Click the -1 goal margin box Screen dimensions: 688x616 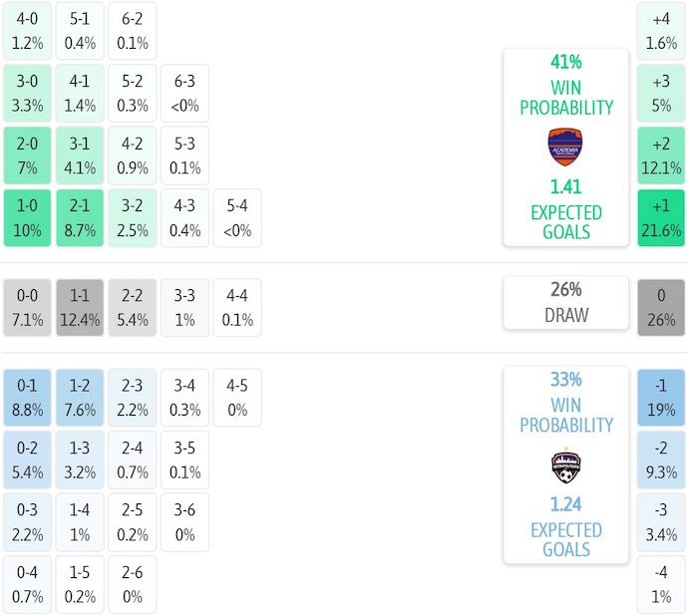[x=661, y=397]
